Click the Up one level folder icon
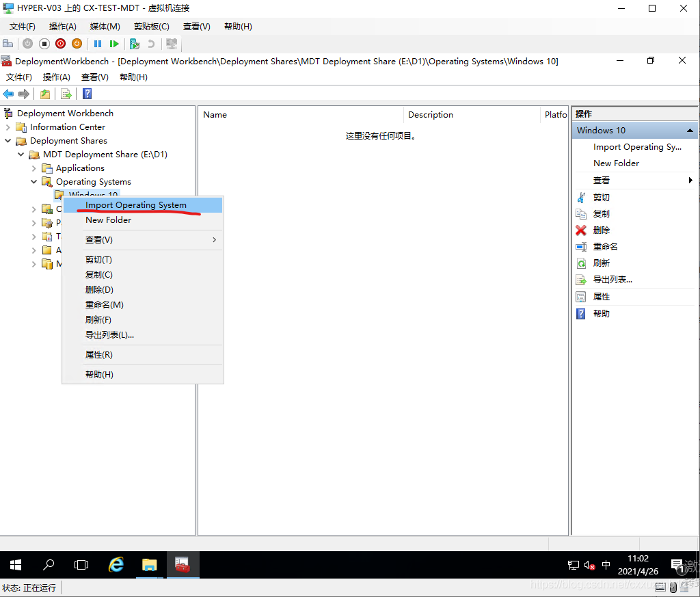 tap(45, 94)
